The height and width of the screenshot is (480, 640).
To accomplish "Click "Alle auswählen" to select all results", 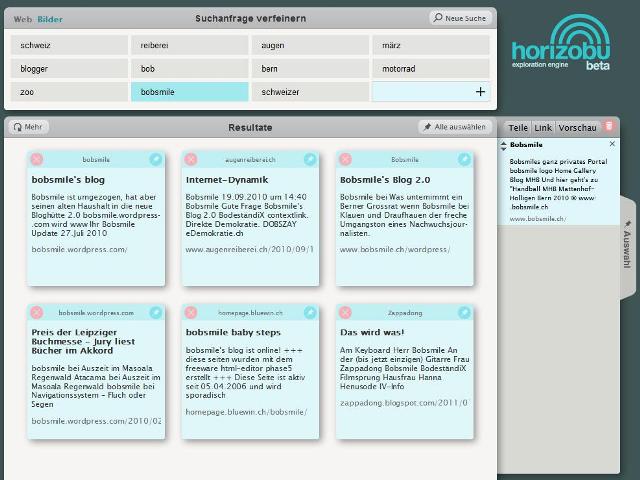I will [x=455, y=127].
